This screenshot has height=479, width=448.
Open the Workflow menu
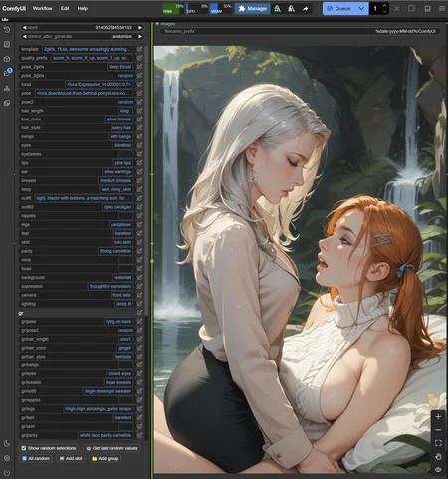tap(42, 8)
